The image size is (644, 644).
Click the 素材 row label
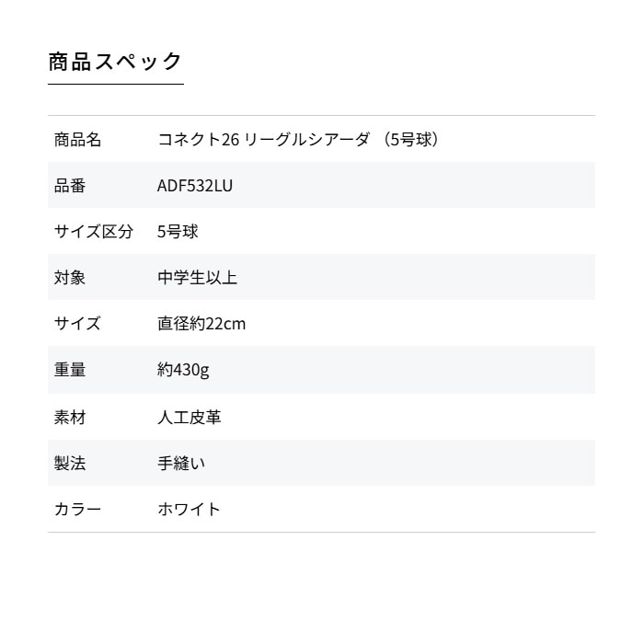pyautogui.click(x=70, y=418)
